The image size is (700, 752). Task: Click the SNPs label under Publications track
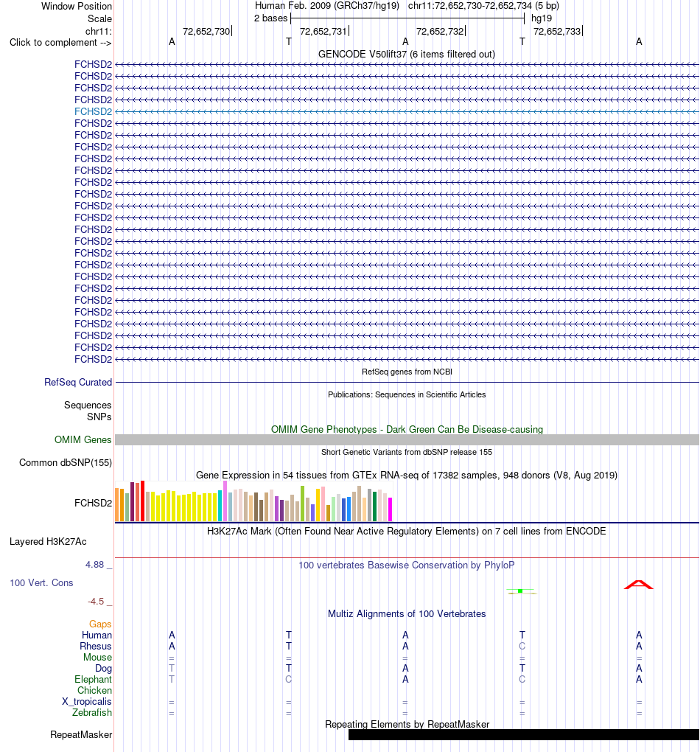tap(99, 417)
